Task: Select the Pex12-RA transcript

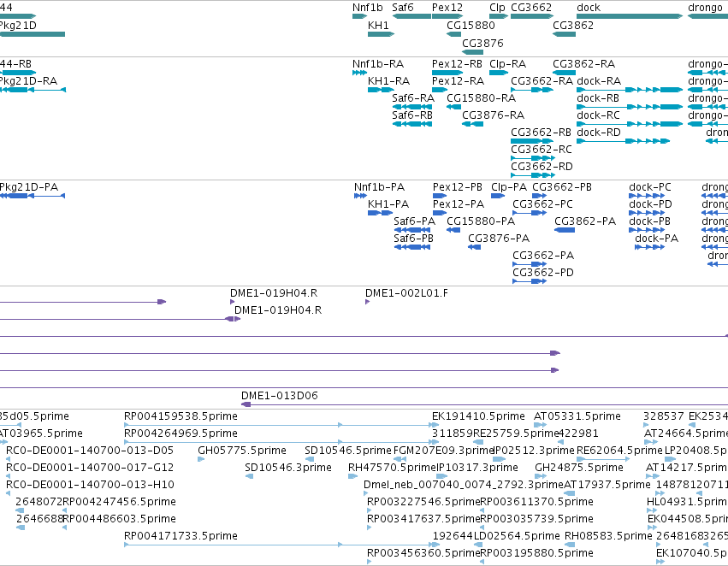Action: pyautogui.click(x=440, y=90)
